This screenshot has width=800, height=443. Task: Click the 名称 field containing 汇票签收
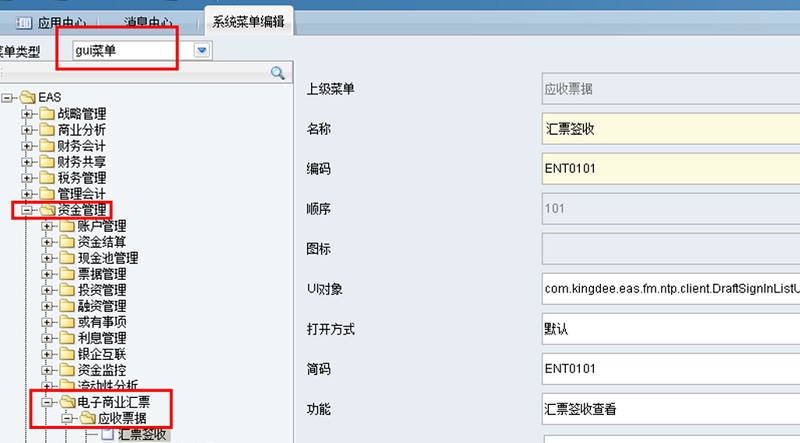click(669, 130)
